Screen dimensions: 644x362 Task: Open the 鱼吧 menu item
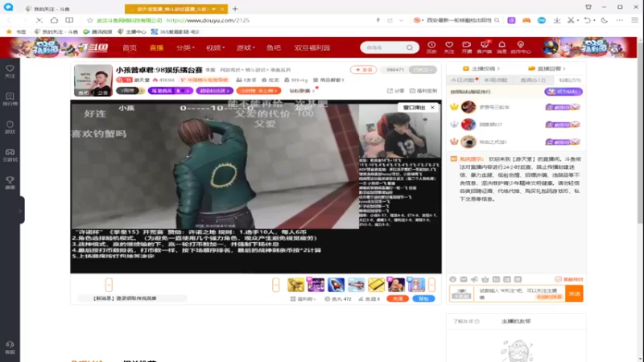click(x=274, y=48)
